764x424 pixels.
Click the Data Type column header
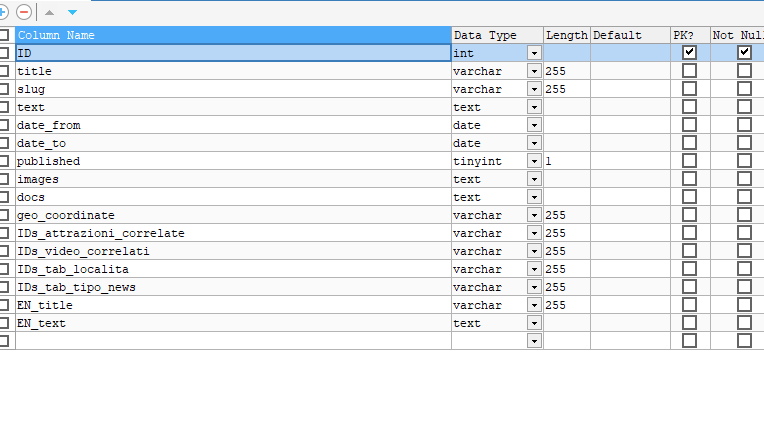click(497, 35)
